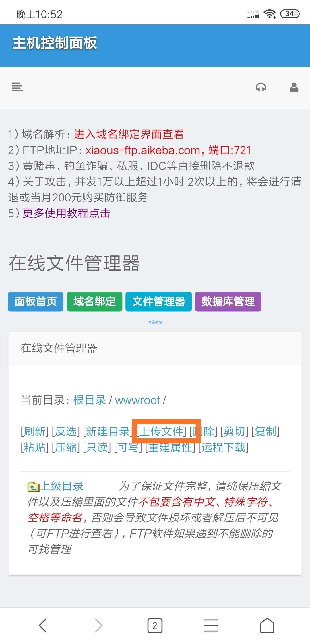Click the 新建目录 link

pos(108,432)
